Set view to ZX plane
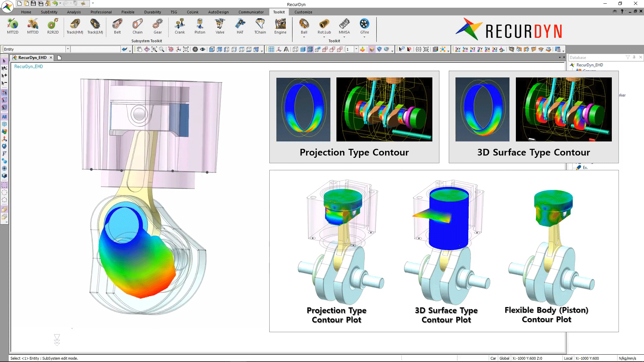644x362 pixels. (x=487, y=49)
